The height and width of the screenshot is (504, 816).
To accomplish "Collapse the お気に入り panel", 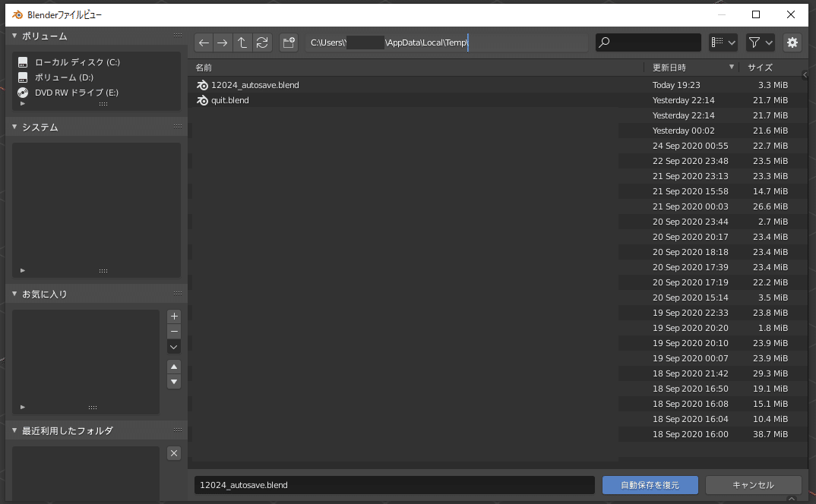I will point(14,294).
